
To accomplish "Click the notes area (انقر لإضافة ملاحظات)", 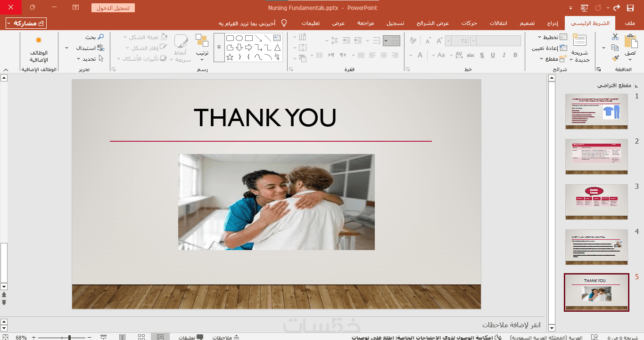I will 511,325.
